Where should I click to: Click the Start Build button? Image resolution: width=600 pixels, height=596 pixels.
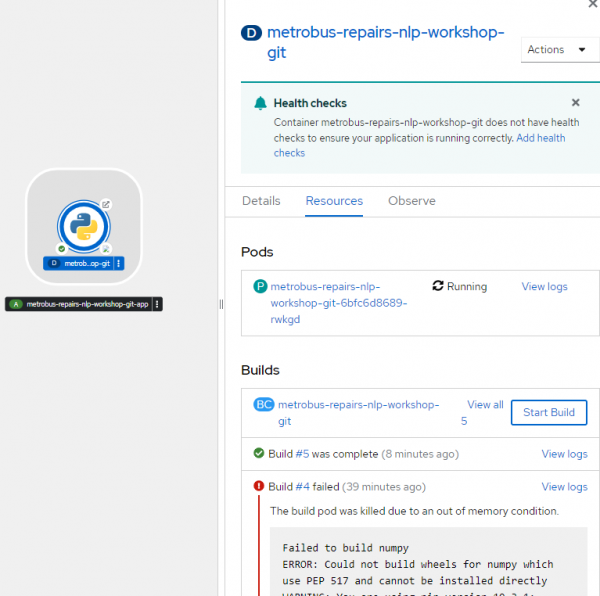tap(549, 413)
